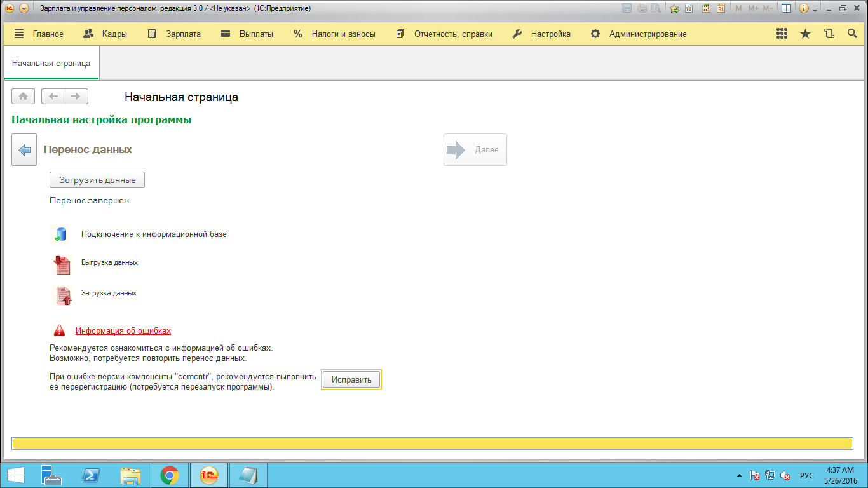Open the functions menu grid icon
This screenshot has height=488, width=868.
tap(782, 34)
